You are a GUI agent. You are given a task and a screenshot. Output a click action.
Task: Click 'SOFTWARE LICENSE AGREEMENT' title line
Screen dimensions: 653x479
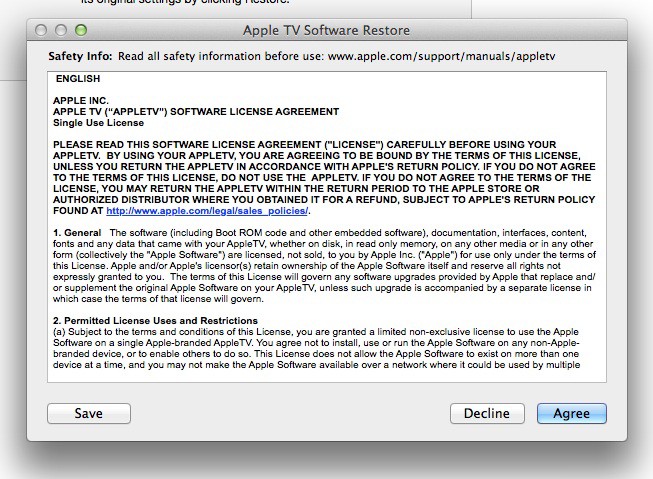pyautogui.click(x=196, y=112)
